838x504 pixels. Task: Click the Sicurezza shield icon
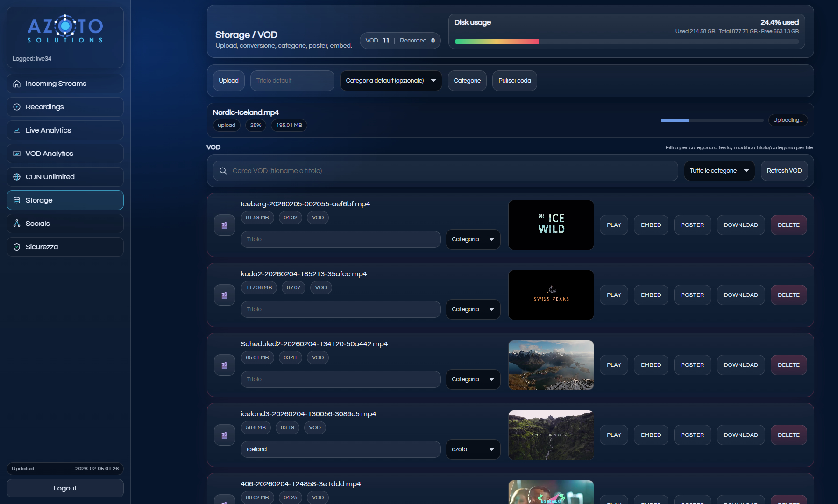coord(17,247)
